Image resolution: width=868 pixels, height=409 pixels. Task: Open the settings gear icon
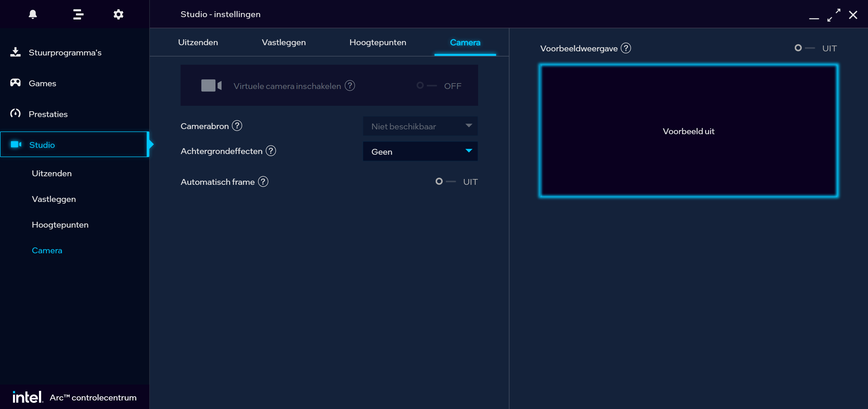pos(118,14)
